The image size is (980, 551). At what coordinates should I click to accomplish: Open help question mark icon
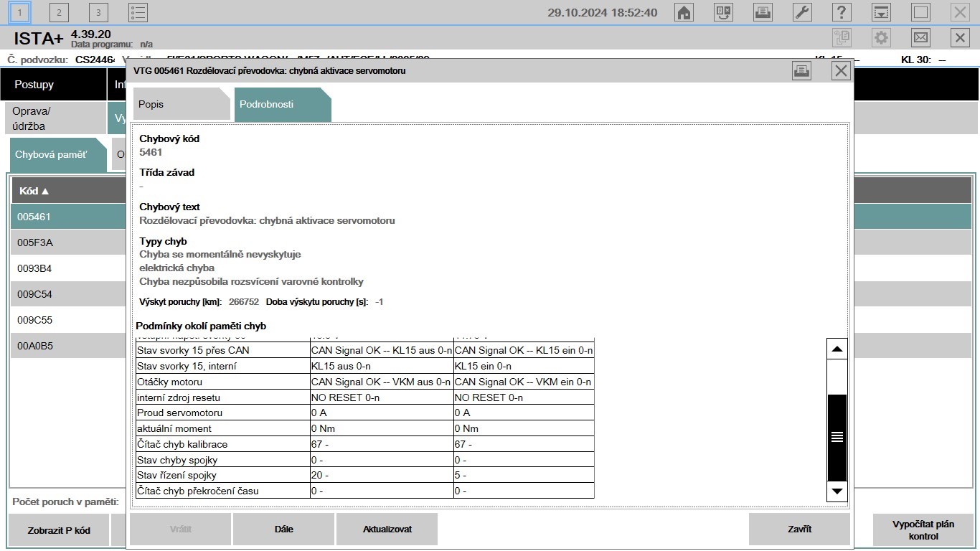click(842, 12)
